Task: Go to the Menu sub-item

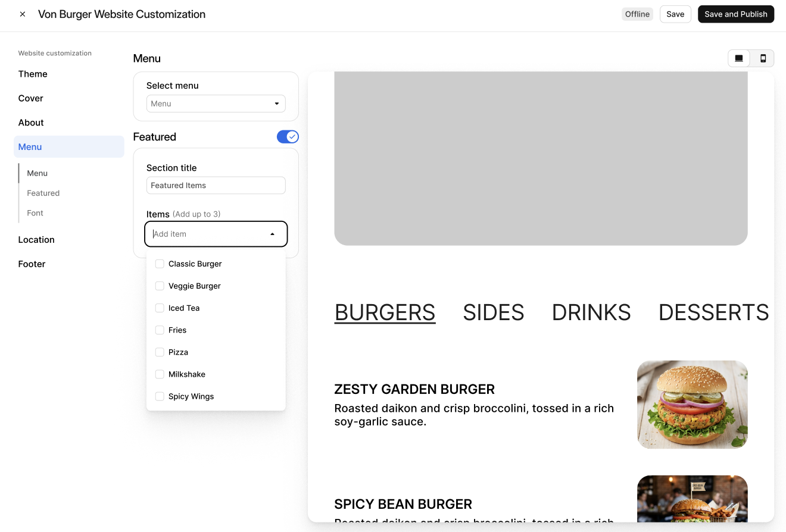Action: tap(37, 173)
